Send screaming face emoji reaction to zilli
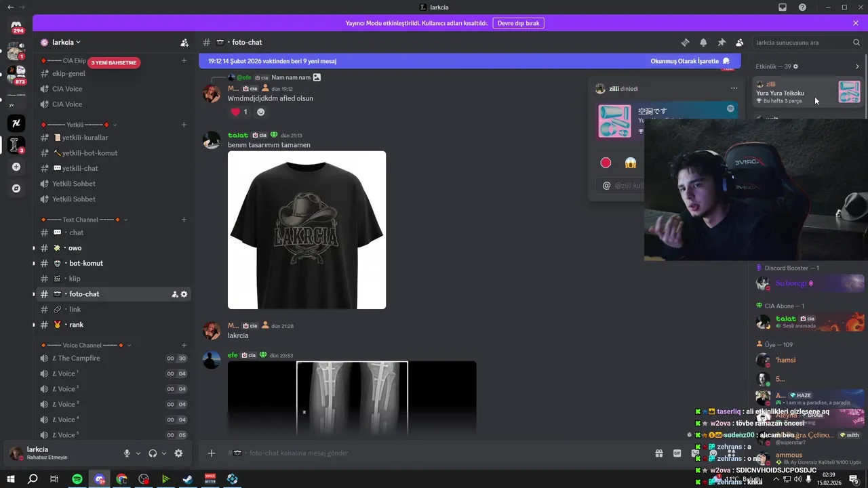 tap(631, 163)
